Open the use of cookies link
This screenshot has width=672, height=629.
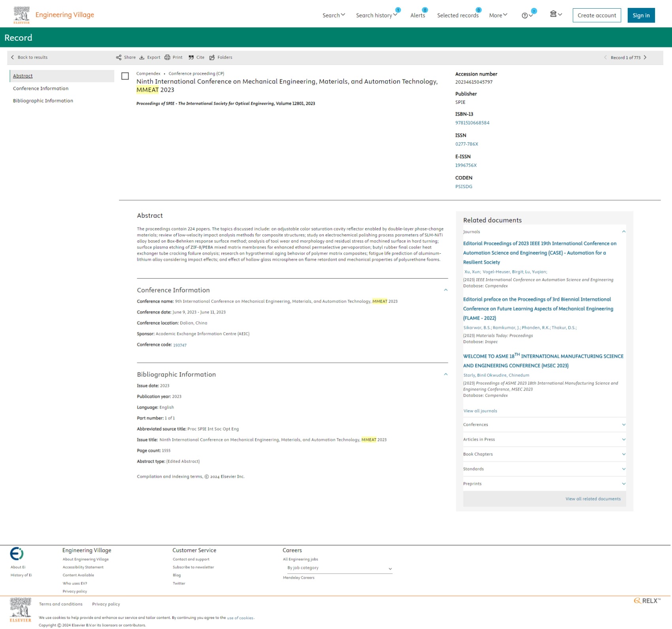point(240,618)
